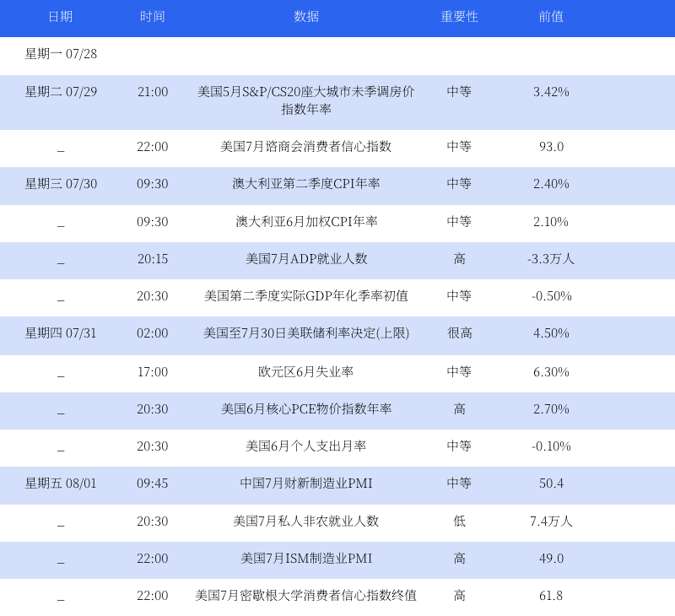Click 美国7月密歇根大学消费者信心指数终值 entry

coord(306,596)
